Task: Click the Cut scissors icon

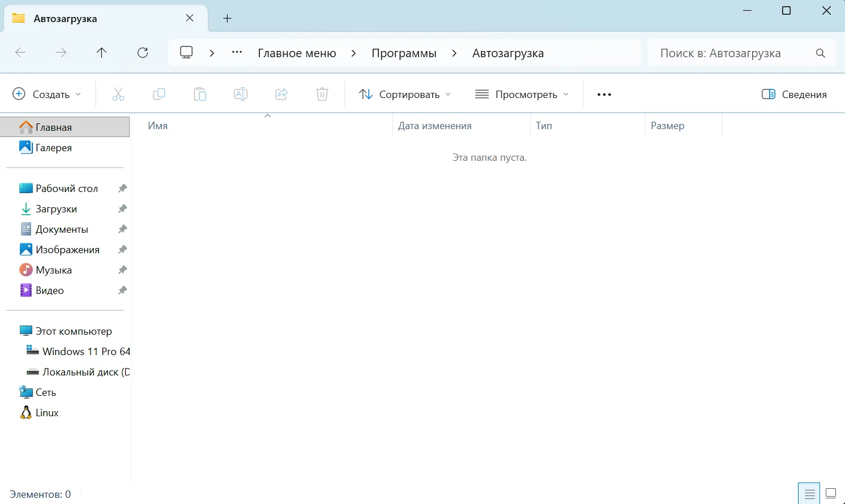Action: (x=118, y=95)
